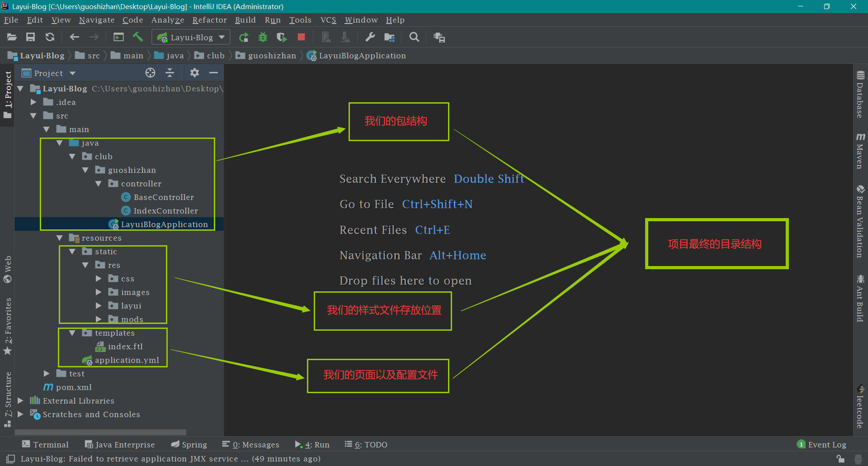Viewport: 868px width, 466px height.
Task: Toggle the Maven tool window
Action: coord(860,152)
